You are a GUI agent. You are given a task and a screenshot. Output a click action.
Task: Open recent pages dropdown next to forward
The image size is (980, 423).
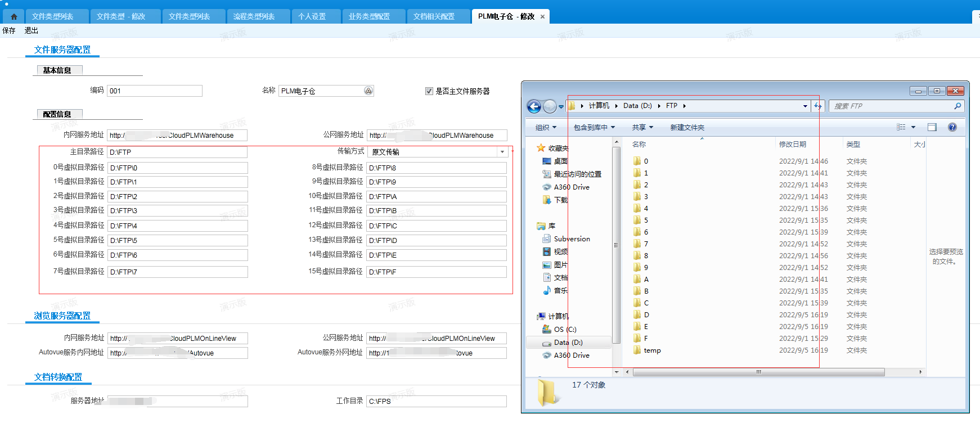pyautogui.click(x=561, y=106)
